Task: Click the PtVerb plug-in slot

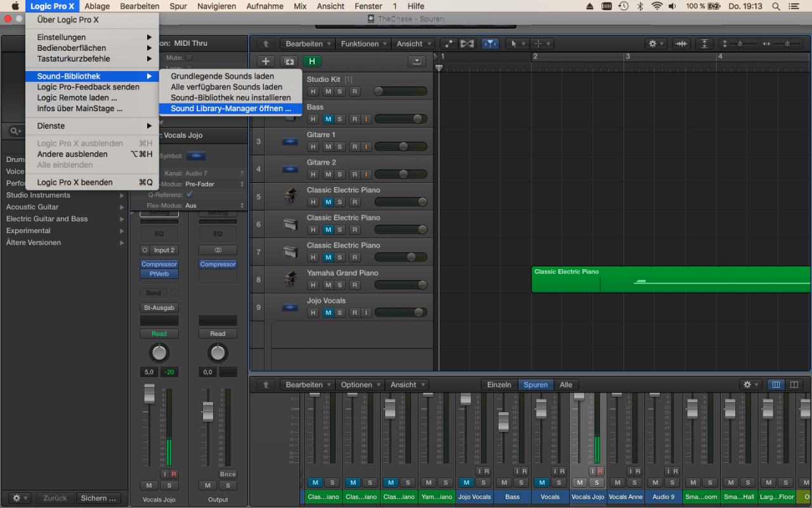Action: pos(159,274)
